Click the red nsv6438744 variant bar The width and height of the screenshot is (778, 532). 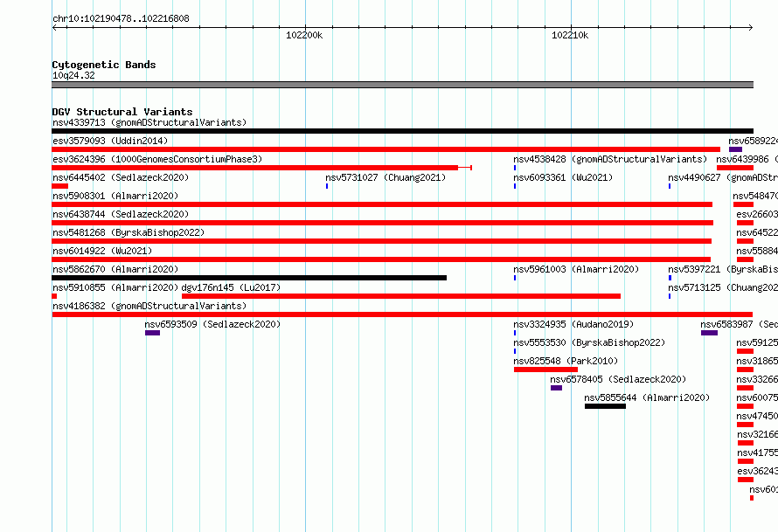pyautogui.click(x=383, y=223)
